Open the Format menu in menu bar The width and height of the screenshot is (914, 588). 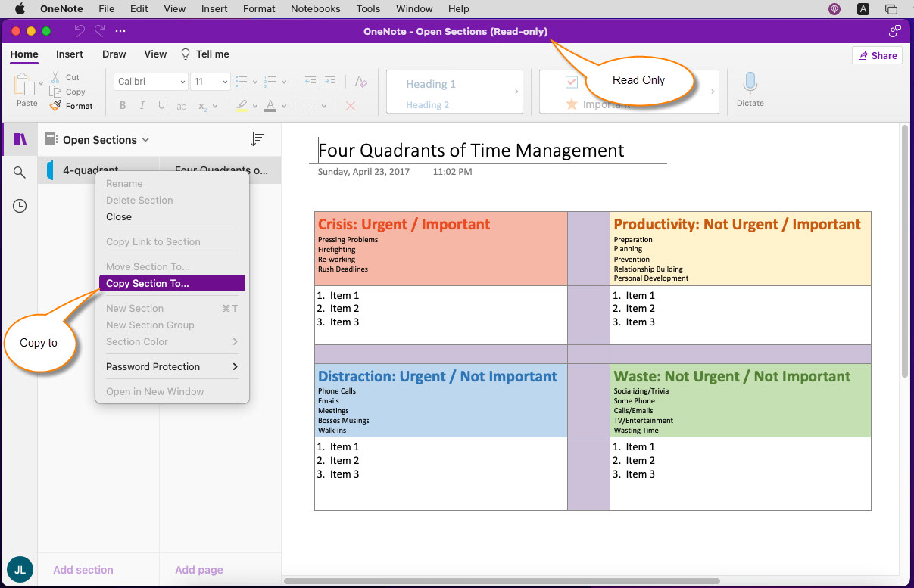coord(259,9)
